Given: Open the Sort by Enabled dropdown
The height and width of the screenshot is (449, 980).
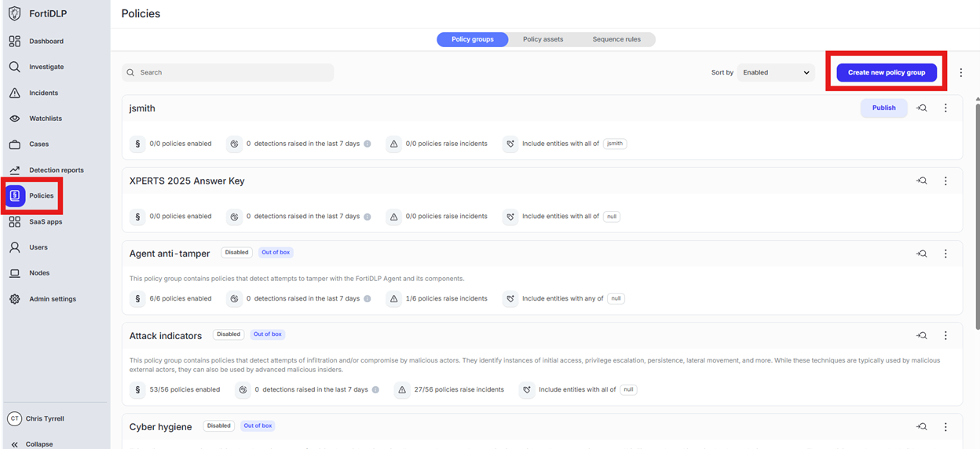Looking at the screenshot, I should [x=775, y=72].
